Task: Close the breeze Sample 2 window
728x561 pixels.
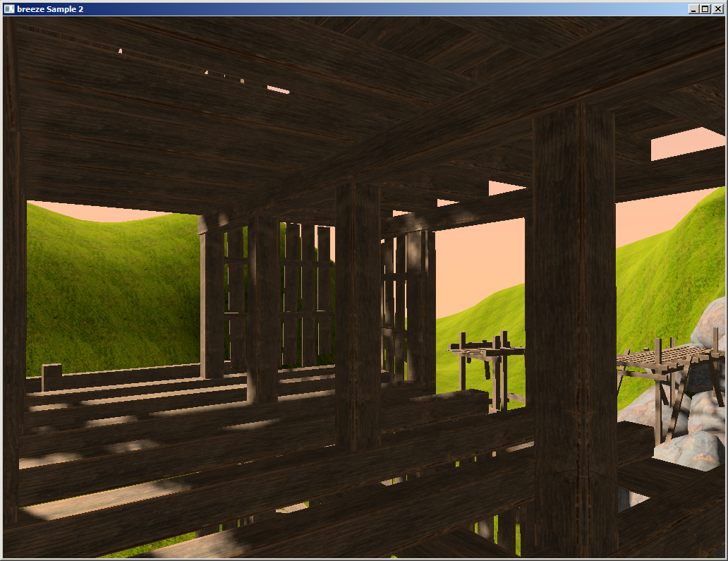Action: coord(718,8)
